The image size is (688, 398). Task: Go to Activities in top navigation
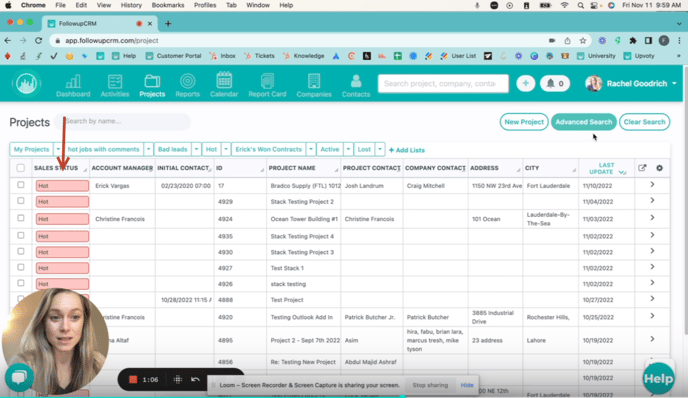click(115, 85)
